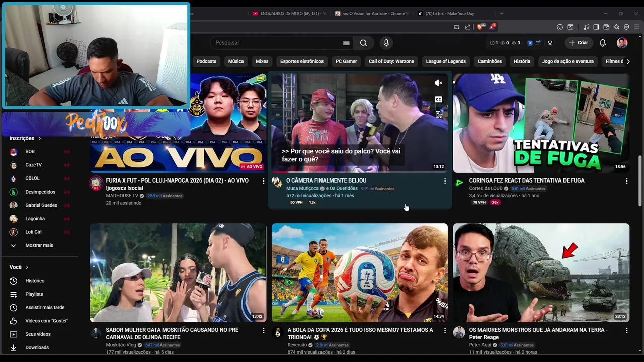Open the browser extensions puzzle icon
Viewport: 644px width, 362px height.
(560, 27)
